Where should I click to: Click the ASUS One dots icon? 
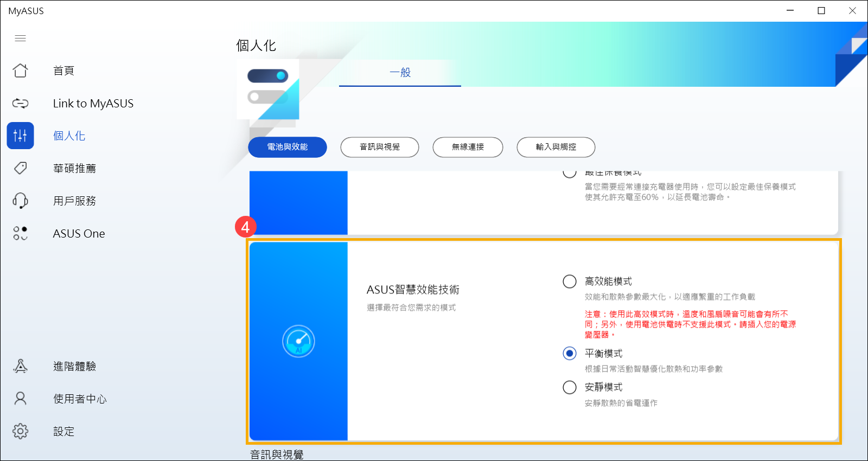click(x=20, y=233)
